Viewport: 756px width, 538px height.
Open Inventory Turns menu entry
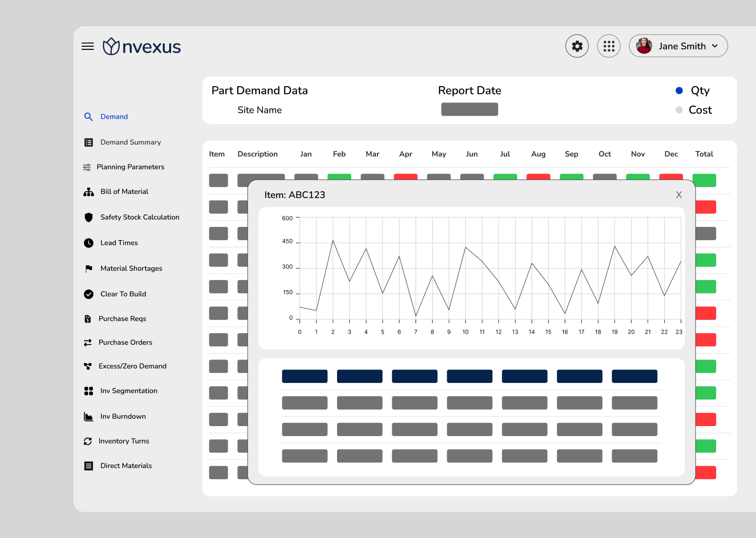pyautogui.click(x=124, y=441)
